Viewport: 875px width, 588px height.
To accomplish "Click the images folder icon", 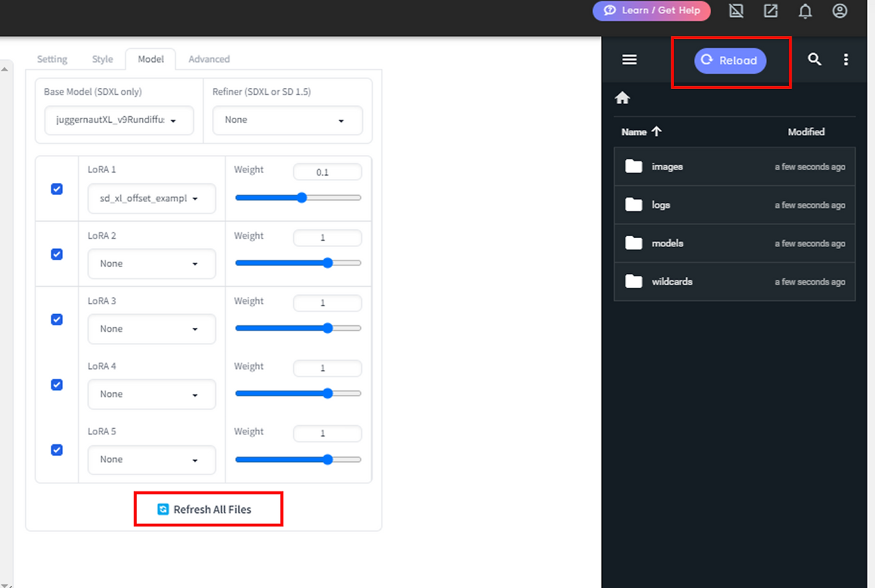I will [634, 166].
